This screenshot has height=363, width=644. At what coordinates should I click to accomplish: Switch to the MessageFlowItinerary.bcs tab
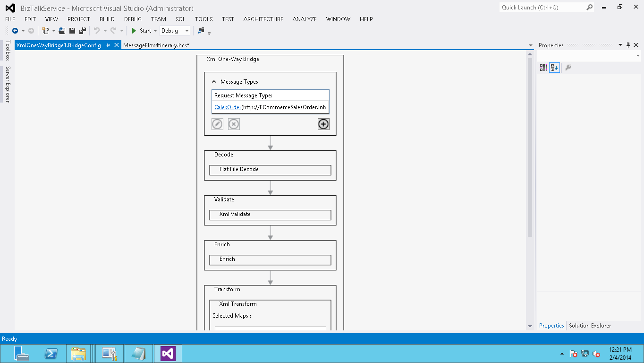pos(156,45)
